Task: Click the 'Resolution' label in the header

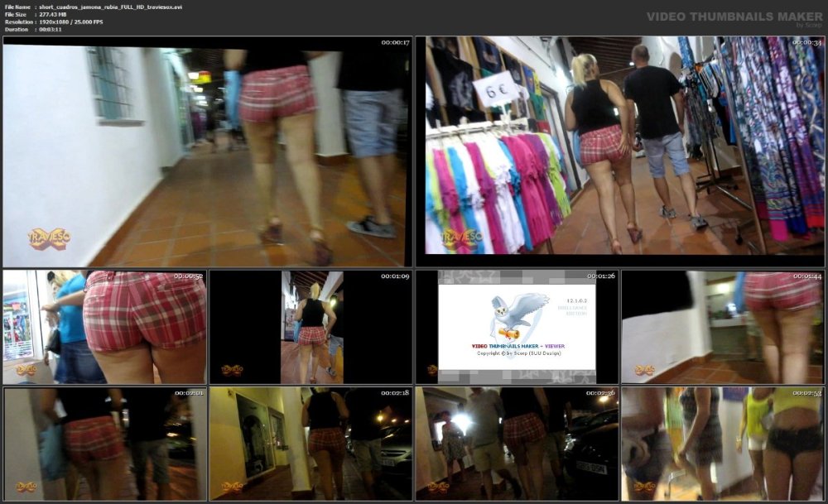Action: pos(17,22)
